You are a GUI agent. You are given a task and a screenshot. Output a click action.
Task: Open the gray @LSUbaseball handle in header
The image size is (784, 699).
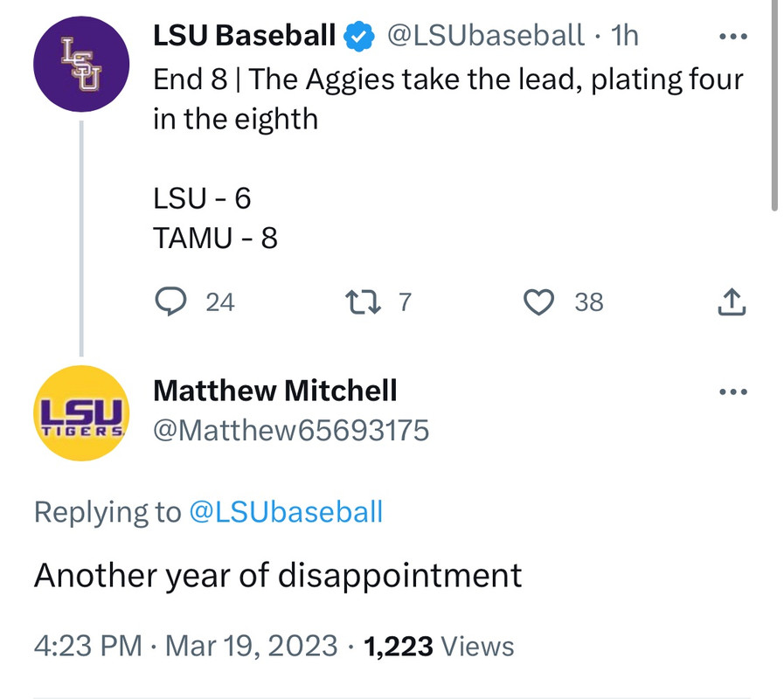tap(485, 36)
